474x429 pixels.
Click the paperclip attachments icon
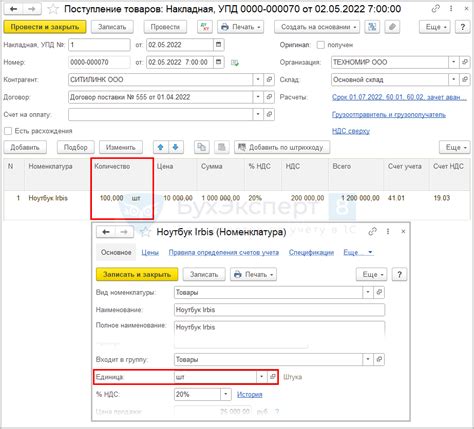click(392, 27)
